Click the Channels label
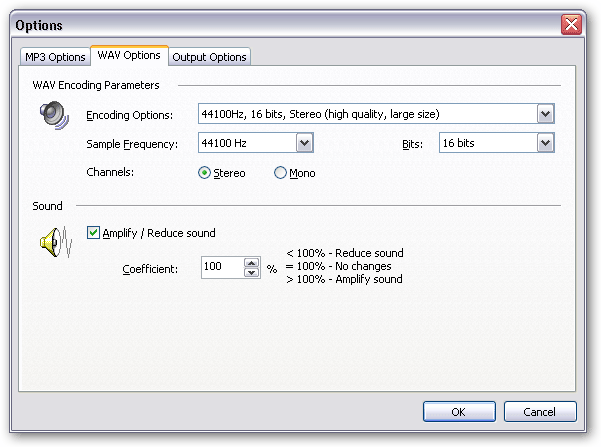 (x=110, y=172)
